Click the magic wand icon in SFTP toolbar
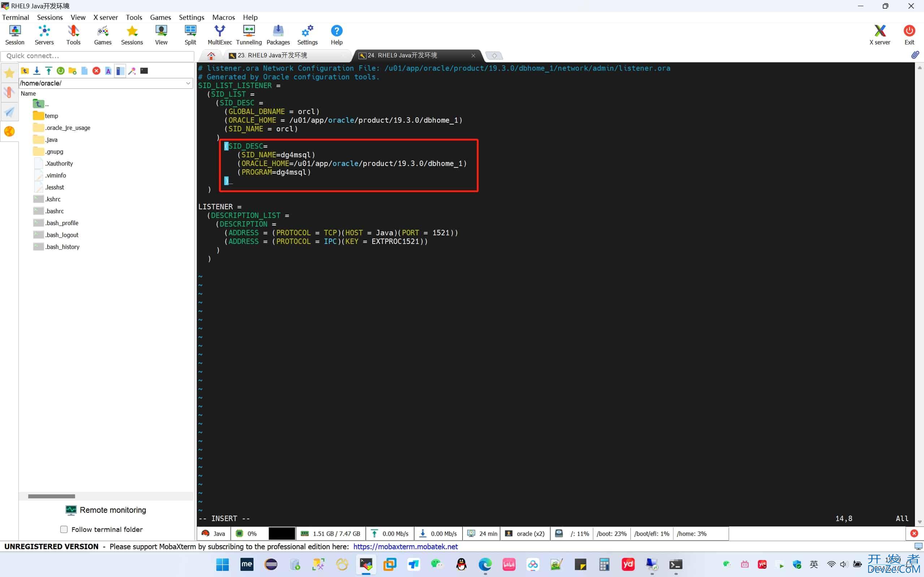This screenshot has width=924, height=577. pos(132,71)
